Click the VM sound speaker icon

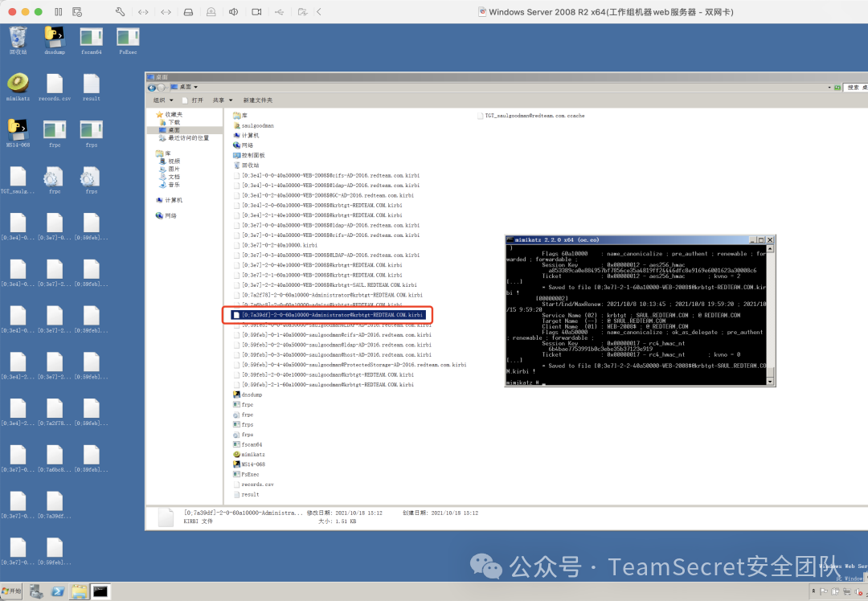click(x=234, y=11)
